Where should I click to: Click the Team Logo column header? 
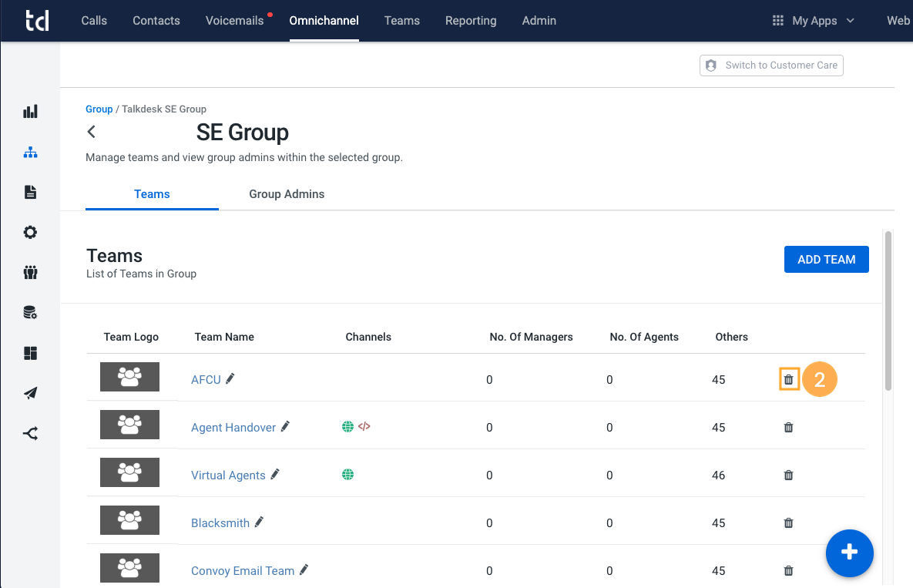(131, 337)
